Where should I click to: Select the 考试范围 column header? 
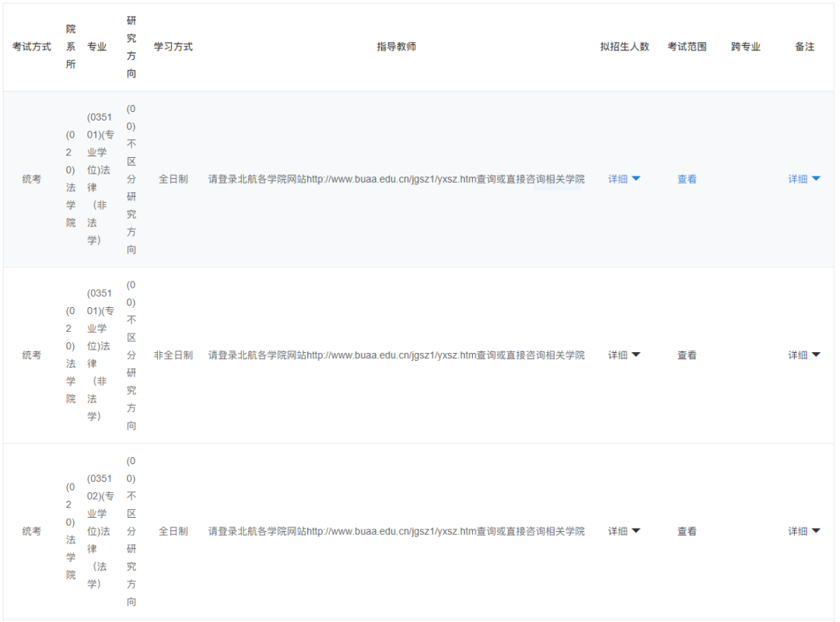point(687,47)
